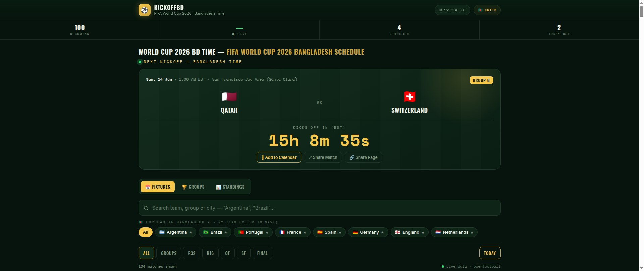Click the GMT+6 timezone badge
This screenshot has width=644, height=271.
click(x=487, y=10)
